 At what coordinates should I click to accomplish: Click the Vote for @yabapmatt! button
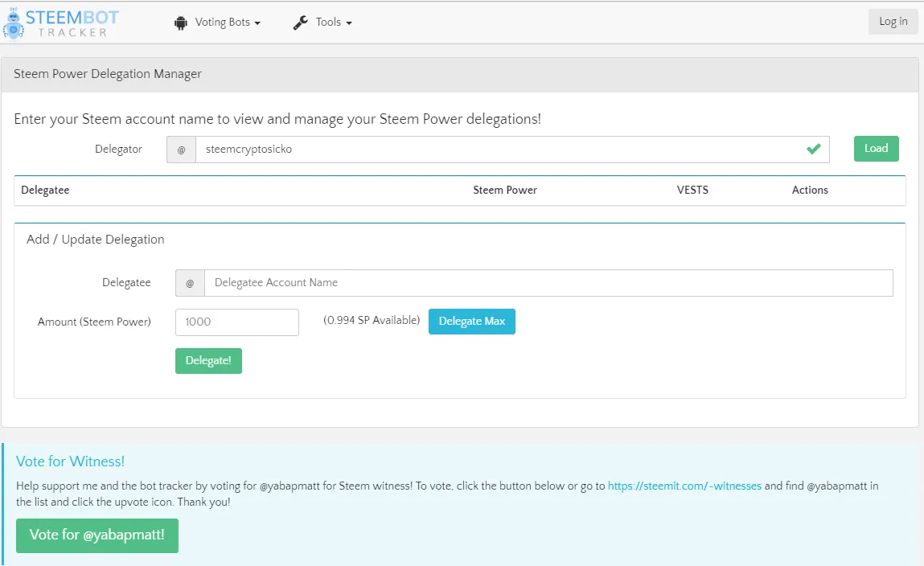(97, 535)
